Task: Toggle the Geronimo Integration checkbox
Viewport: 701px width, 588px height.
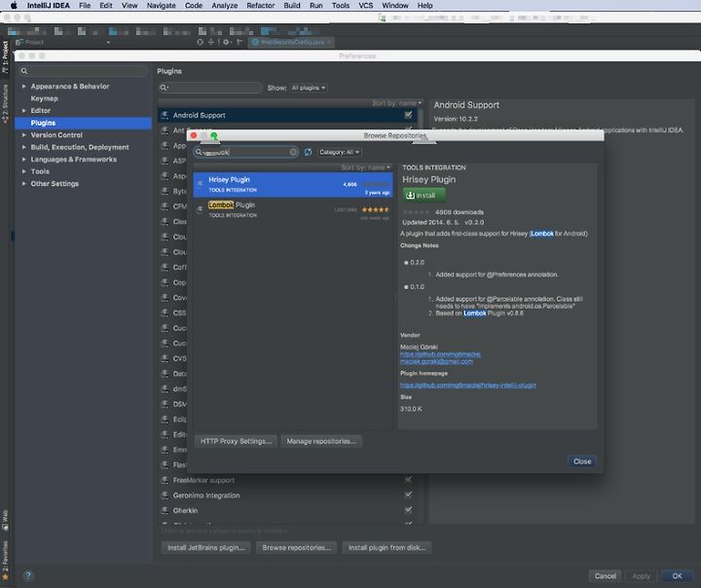Action: pos(408,495)
